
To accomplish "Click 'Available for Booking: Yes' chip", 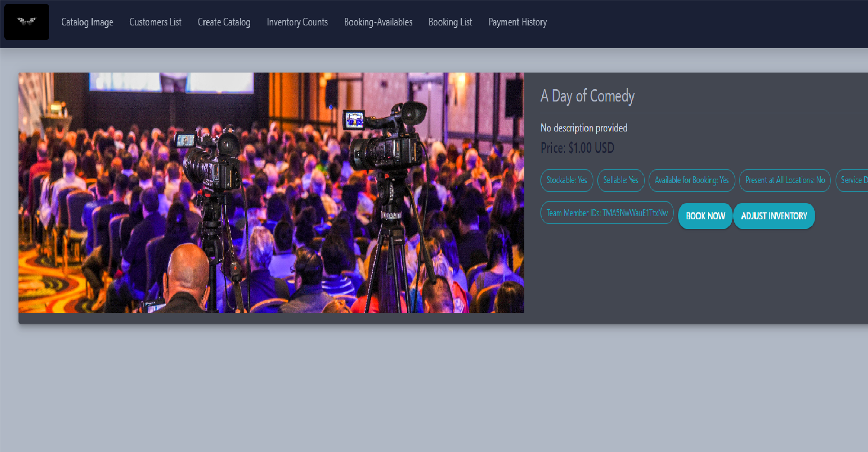I will [x=691, y=180].
